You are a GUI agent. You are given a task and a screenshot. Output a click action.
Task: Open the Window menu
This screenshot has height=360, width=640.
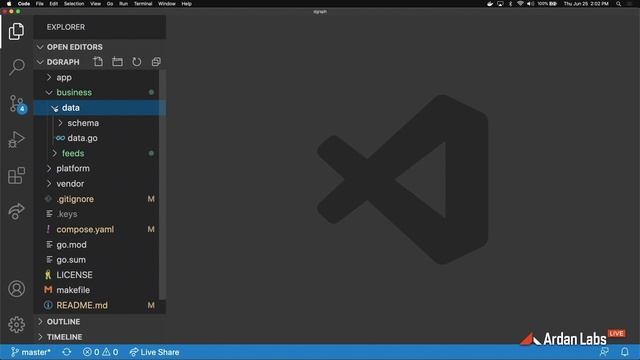click(167, 4)
